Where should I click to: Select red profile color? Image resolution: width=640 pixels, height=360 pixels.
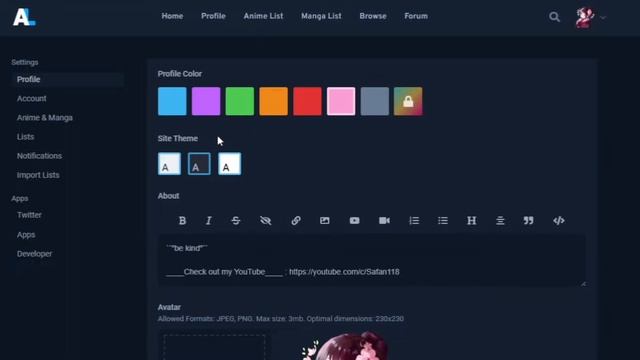[x=307, y=101]
